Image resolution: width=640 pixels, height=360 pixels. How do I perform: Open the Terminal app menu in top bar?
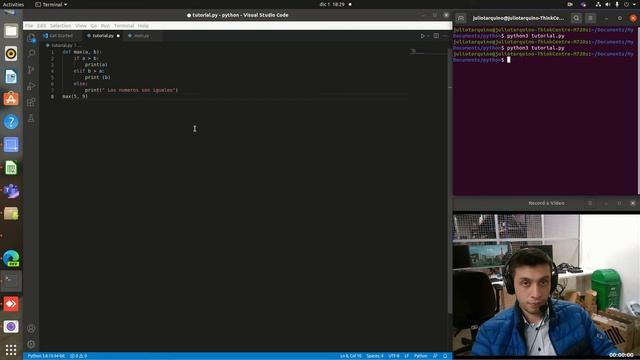[x=51, y=4]
